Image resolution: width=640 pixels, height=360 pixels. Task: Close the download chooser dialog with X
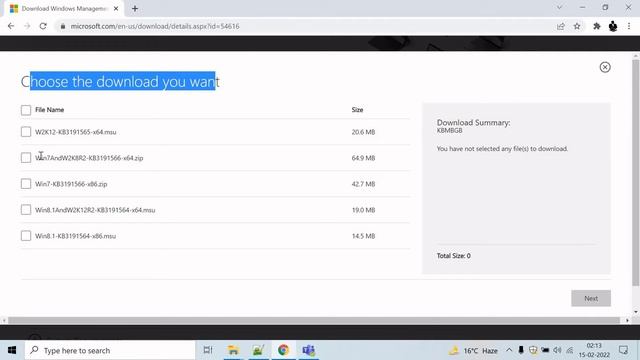tap(605, 67)
